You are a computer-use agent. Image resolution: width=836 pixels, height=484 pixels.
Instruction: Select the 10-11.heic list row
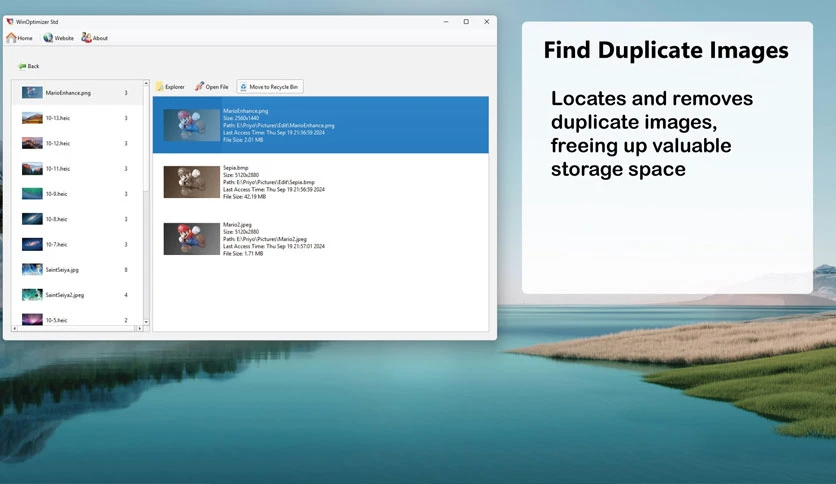77,168
